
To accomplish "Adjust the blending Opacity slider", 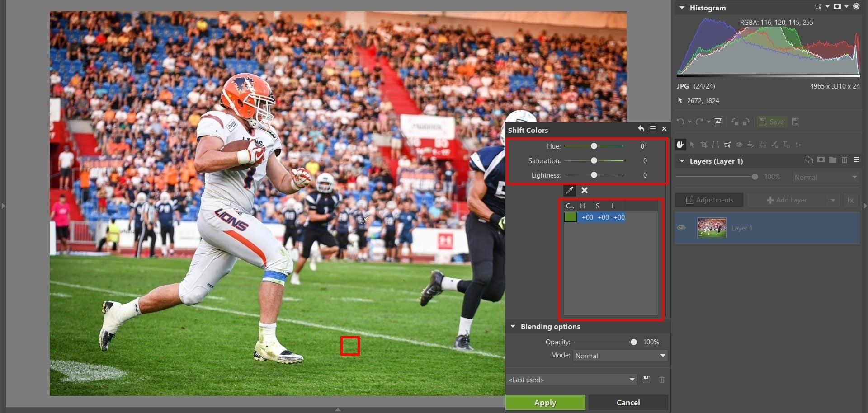I will pyautogui.click(x=634, y=342).
